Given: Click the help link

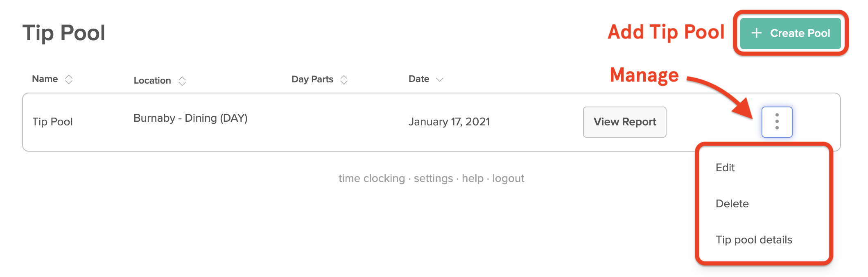Looking at the screenshot, I should tap(472, 178).
